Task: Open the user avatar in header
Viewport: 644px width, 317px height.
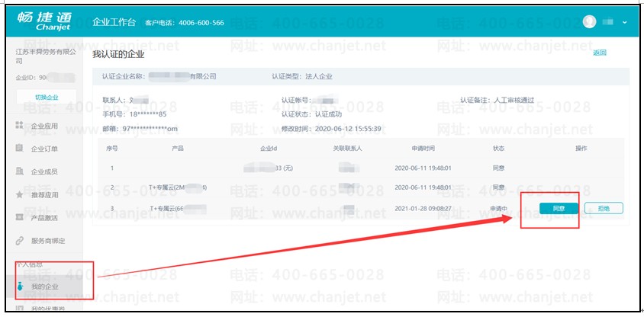Action: pyautogui.click(x=589, y=22)
